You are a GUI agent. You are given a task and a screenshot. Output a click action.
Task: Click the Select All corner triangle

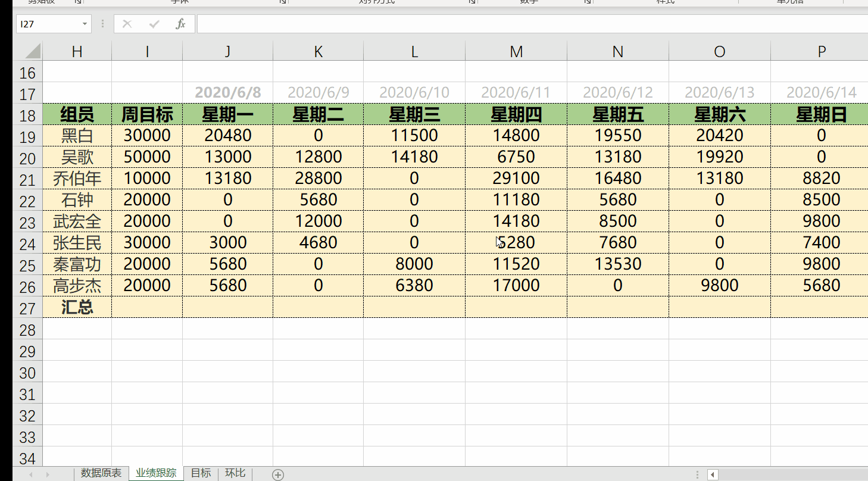tap(32, 51)
